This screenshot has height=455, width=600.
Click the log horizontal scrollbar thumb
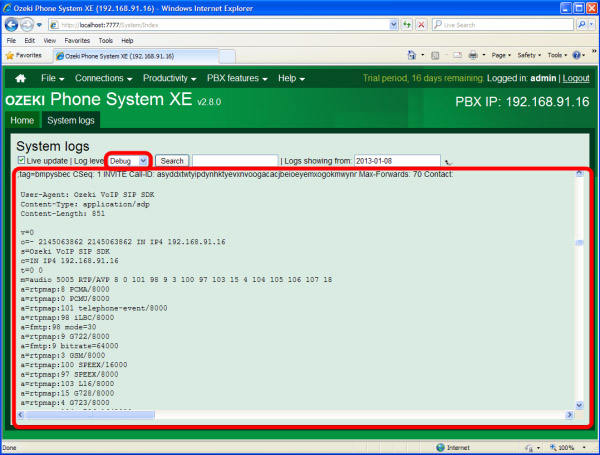(90, 414)
